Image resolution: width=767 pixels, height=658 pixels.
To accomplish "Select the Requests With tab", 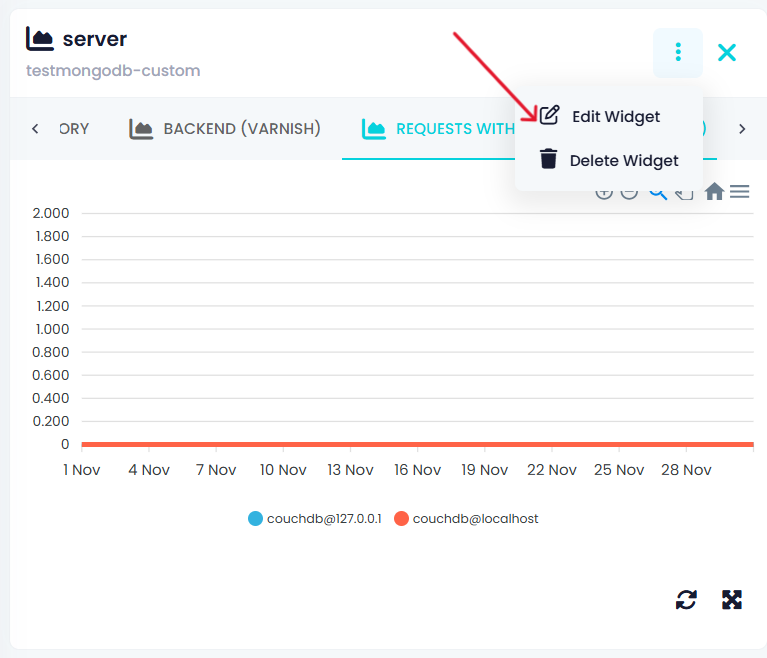I will (x=440, y=129).
